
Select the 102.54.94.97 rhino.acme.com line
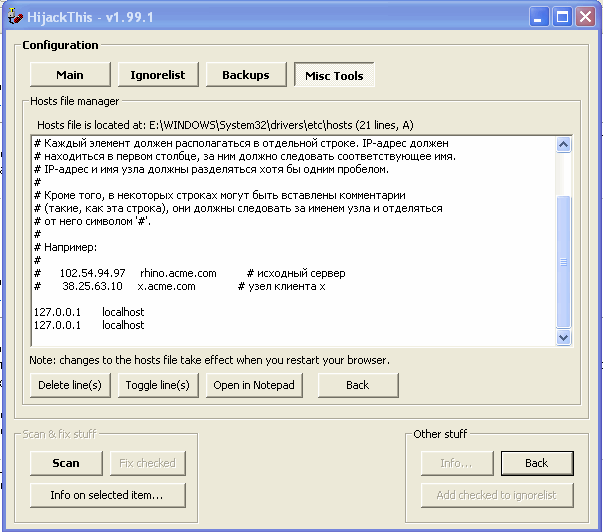(x=294, y=273)
